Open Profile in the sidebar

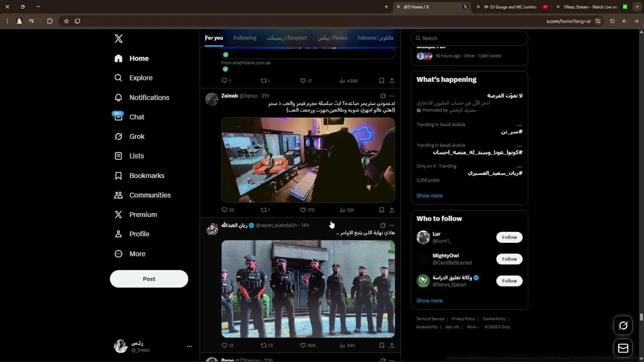pyautogui.click(x=132, y=234)
